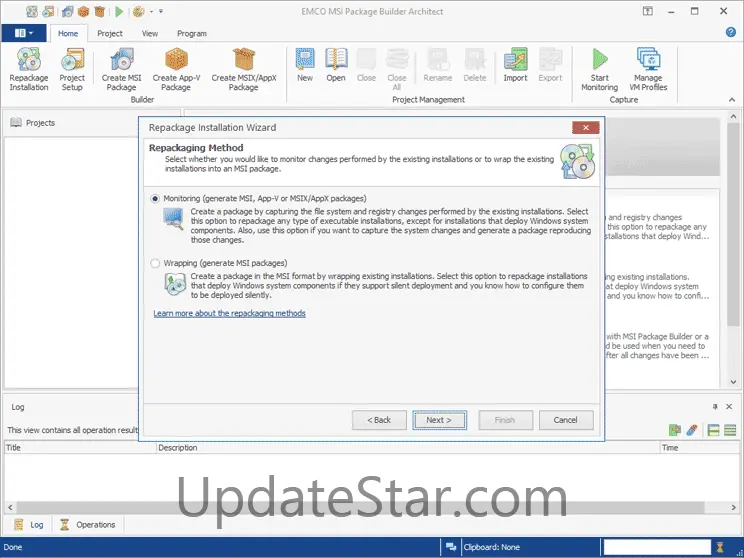Screen dimensions: 744x558
Task: Click the Start Monitoring green arrow
Action: point(600,69)
